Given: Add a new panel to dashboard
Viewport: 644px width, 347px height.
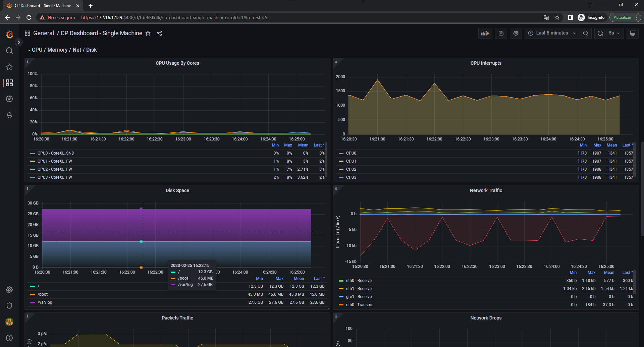Looking at the screenshot, I should pyautogui.click(x=485, y=33).
